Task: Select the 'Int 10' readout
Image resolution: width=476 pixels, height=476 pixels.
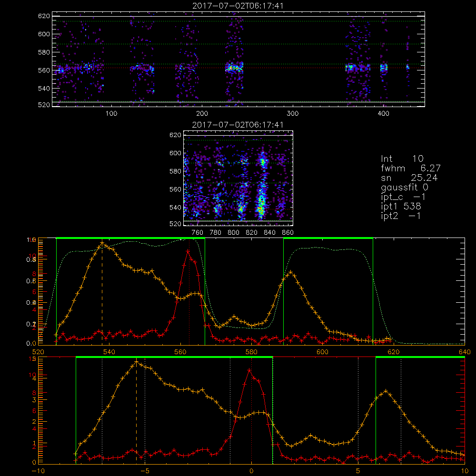Action: pyautogui.click(x=402, y=159)
